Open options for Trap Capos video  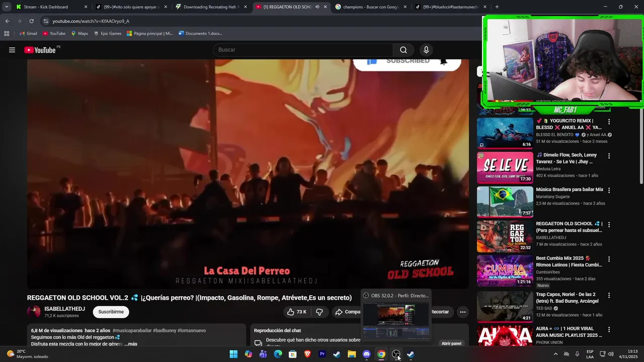click(609, 295)
